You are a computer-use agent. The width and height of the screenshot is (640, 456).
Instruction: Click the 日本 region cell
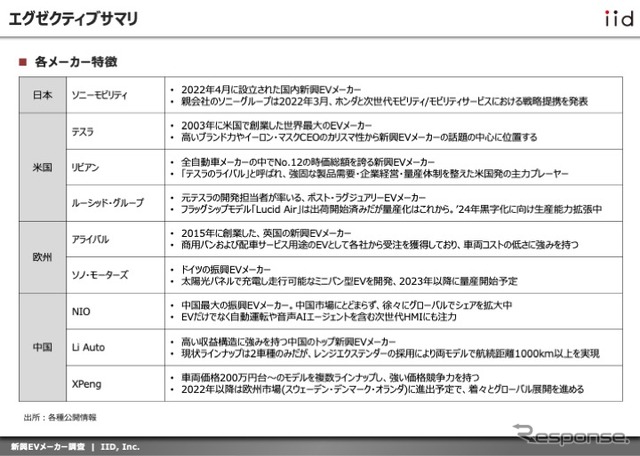pos(42,95)
